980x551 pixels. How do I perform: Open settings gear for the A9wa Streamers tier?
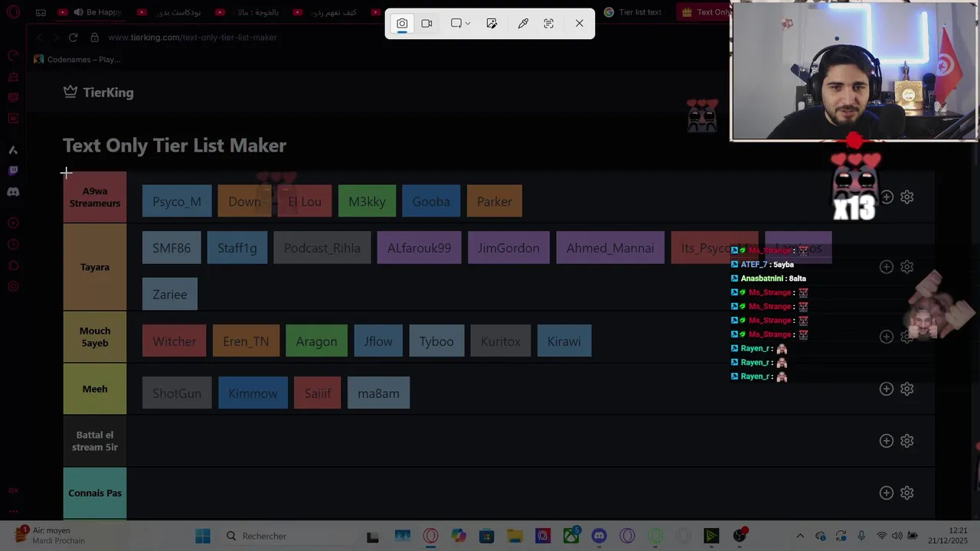pos(907,197)
